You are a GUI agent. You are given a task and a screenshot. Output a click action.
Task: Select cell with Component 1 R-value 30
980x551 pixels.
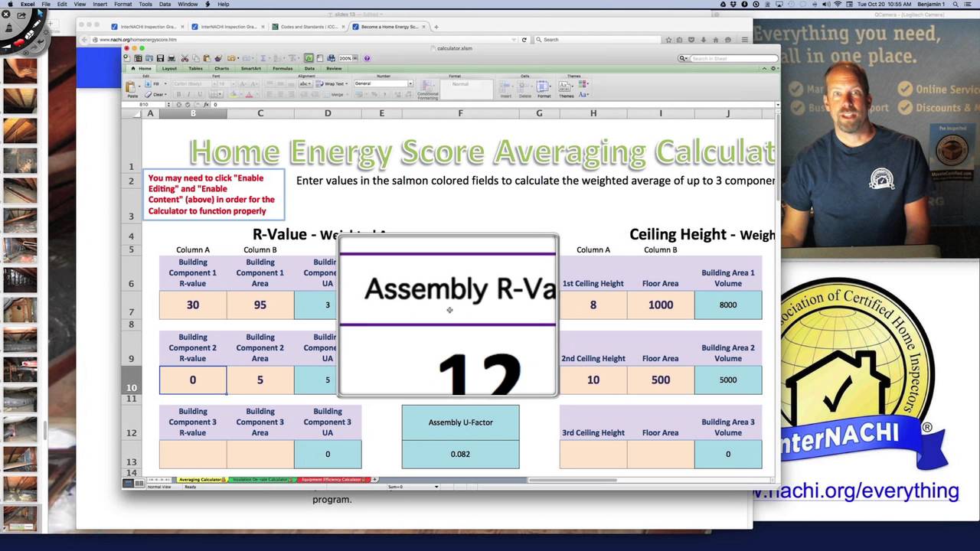pos(193,305)
